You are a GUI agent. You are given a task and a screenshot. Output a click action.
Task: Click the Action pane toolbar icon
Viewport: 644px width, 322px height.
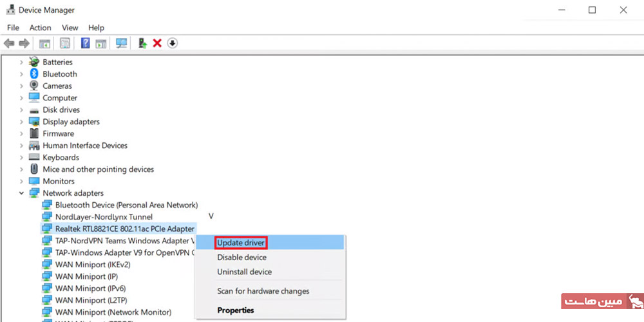(100, 43)
